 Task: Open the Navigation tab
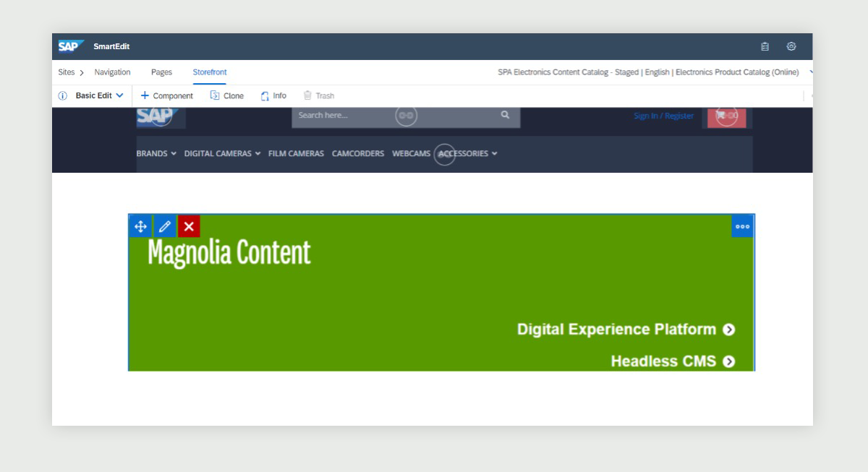(112, 72)
